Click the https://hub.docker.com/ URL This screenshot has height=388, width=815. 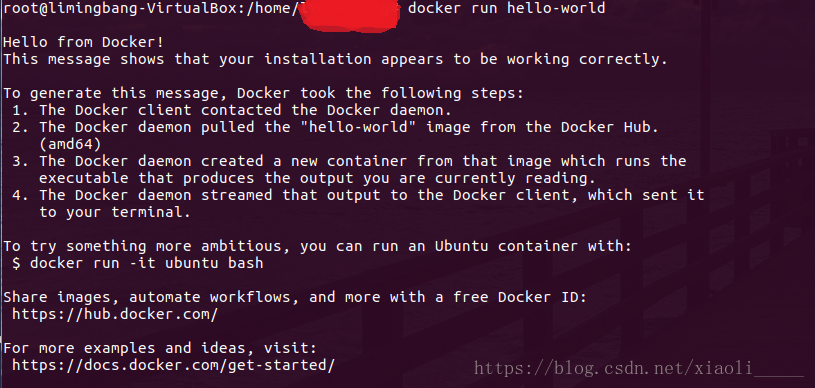point(115,314)
